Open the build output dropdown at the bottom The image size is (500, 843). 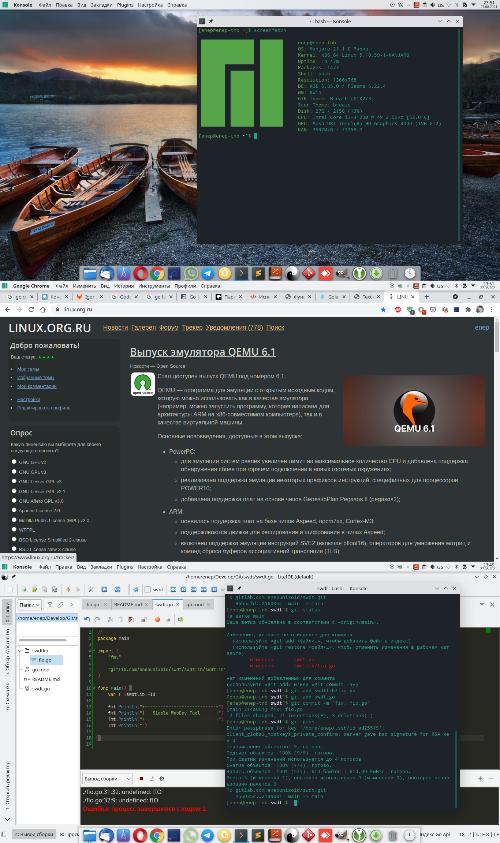107,778
